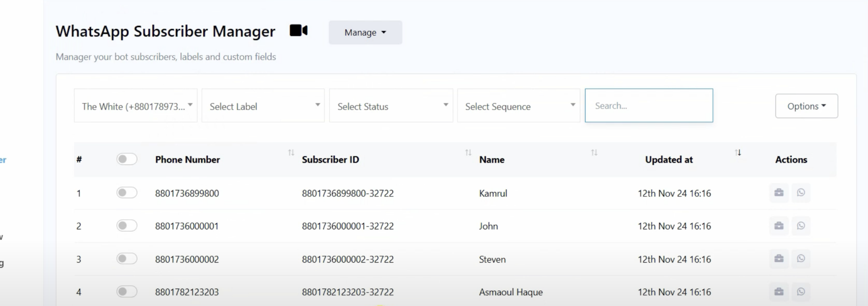This screenshot has width=868, height=306.
Task: Toggle the switch for Steven's row
Action: pyautogui.click(x=127, y=258)
